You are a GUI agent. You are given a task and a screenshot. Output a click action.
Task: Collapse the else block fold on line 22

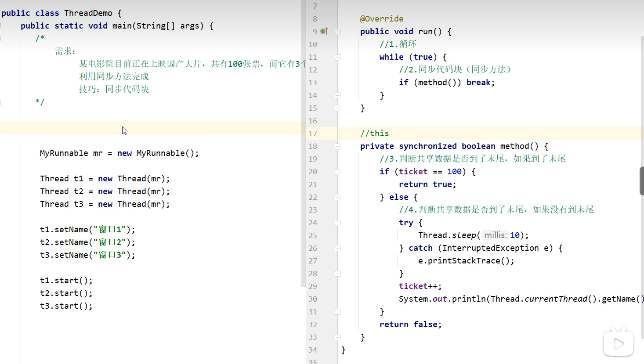(x=337, y=197)
